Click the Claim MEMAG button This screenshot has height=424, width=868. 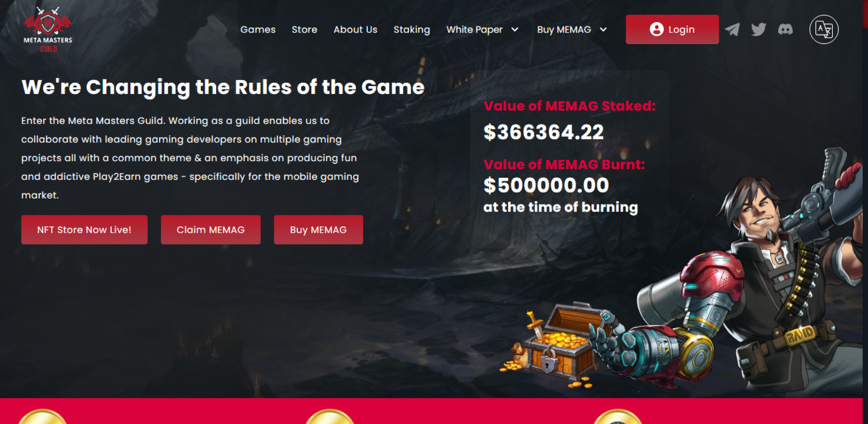pyautogui.click(x=211, y=229)
